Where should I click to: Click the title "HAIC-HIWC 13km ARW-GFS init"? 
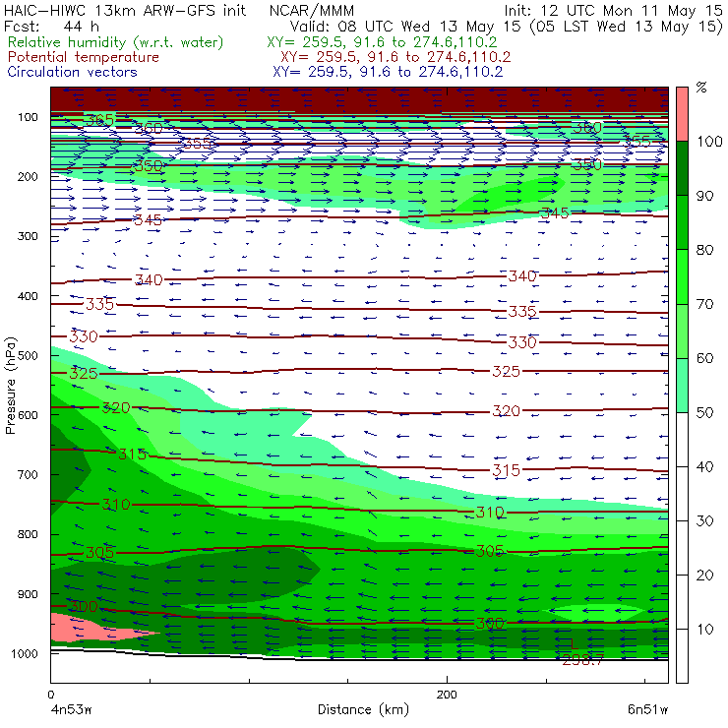[x=125, y=11]
